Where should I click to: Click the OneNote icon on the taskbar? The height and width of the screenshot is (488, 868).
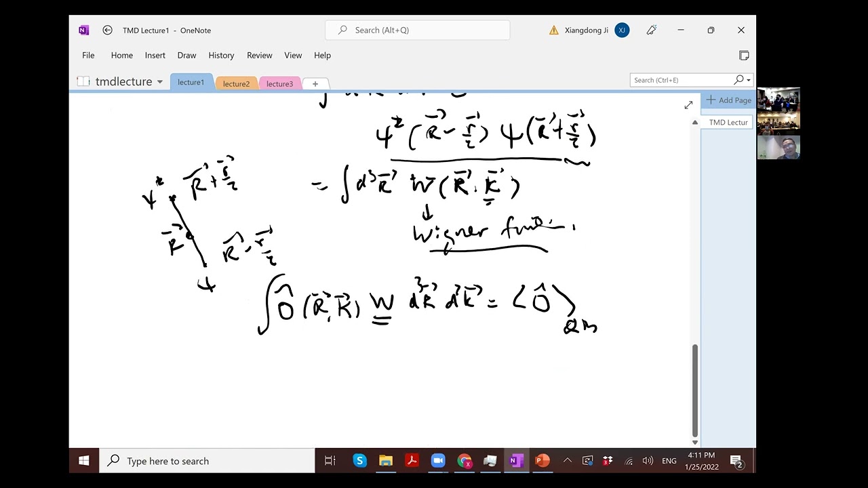516,461
